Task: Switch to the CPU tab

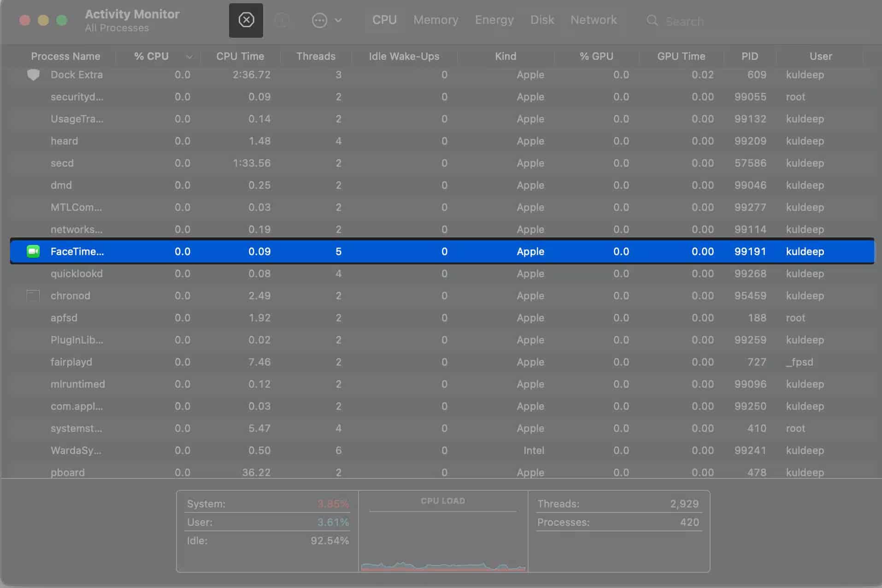Action: [384, 20]
